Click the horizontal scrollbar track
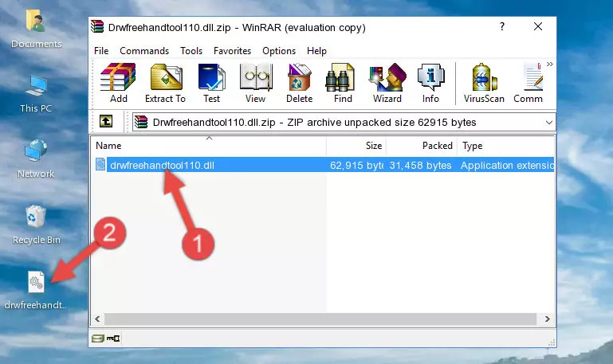 click(321, 319)
